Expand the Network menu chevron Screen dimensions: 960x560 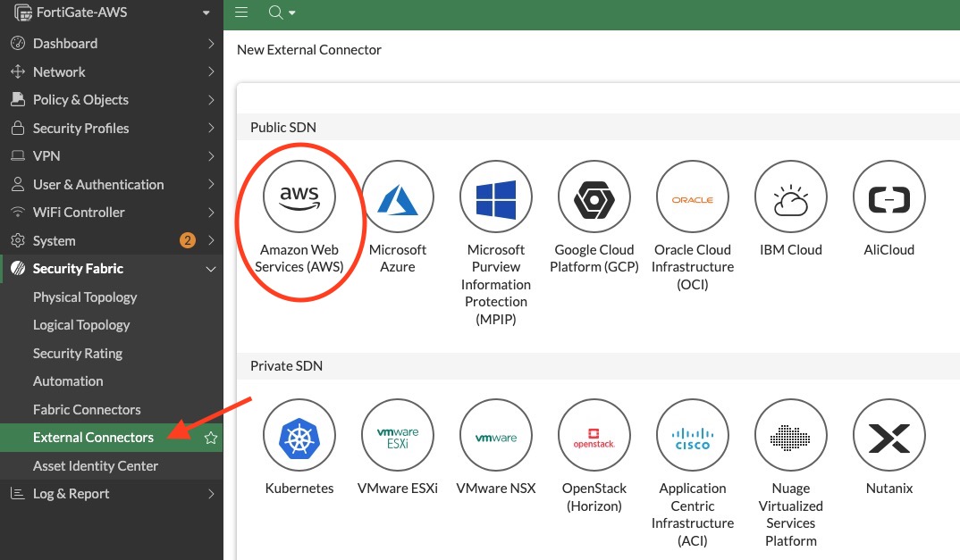coord(211,71)
